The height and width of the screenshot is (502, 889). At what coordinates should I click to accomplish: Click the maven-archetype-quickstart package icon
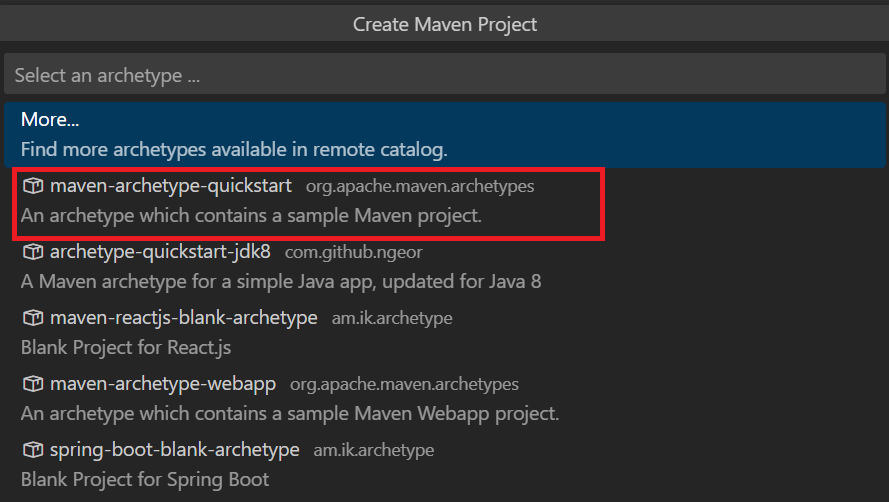coord(33,186)
